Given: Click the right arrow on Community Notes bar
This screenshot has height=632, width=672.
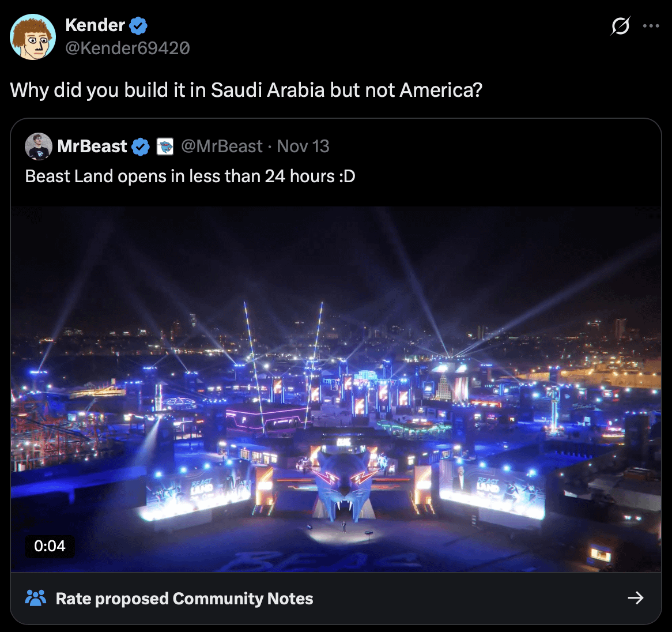Looking at the screenshot, I should click(x=635, y=598).
